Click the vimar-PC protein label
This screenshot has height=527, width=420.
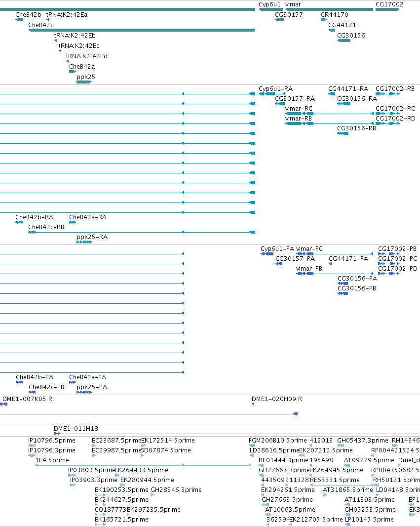tap(309, 249)
